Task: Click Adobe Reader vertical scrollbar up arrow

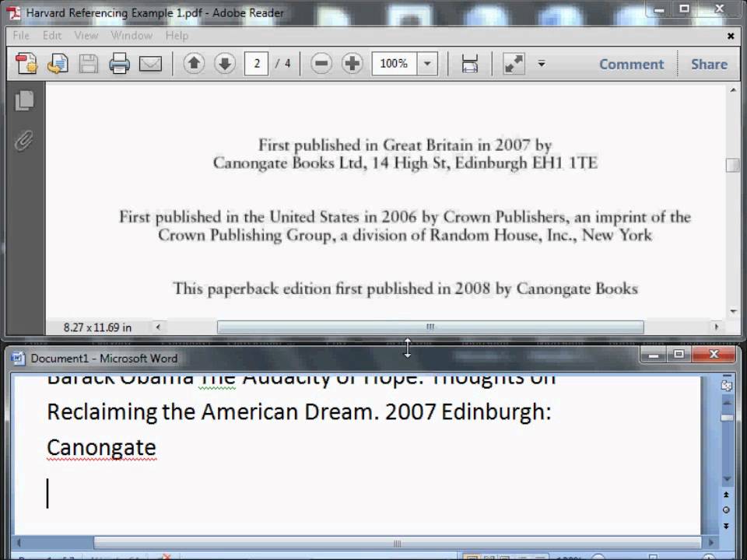Action: click(x=733, y=90)
